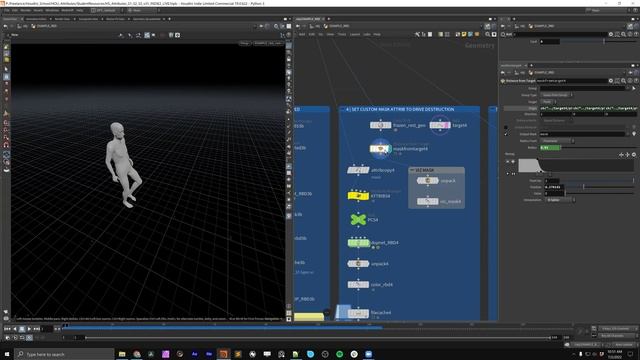Click the Output Mask text field
640x360 pixels.
click(582, 134)
